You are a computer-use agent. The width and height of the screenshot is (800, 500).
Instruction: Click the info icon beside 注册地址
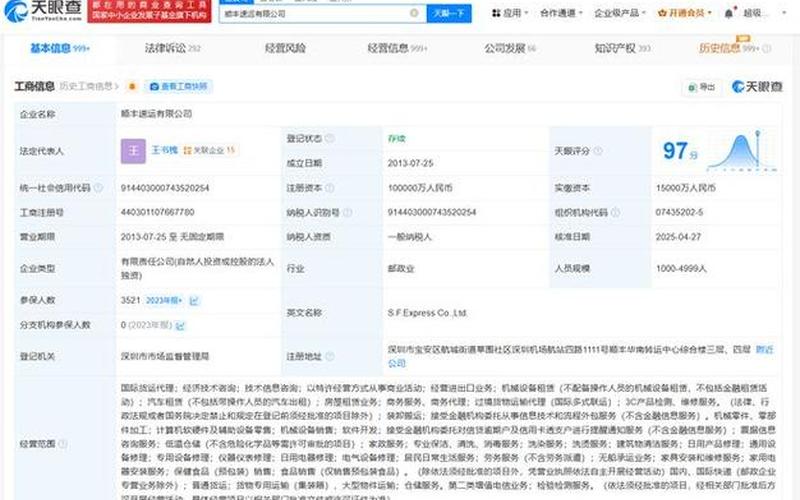[x=330, y=356]
